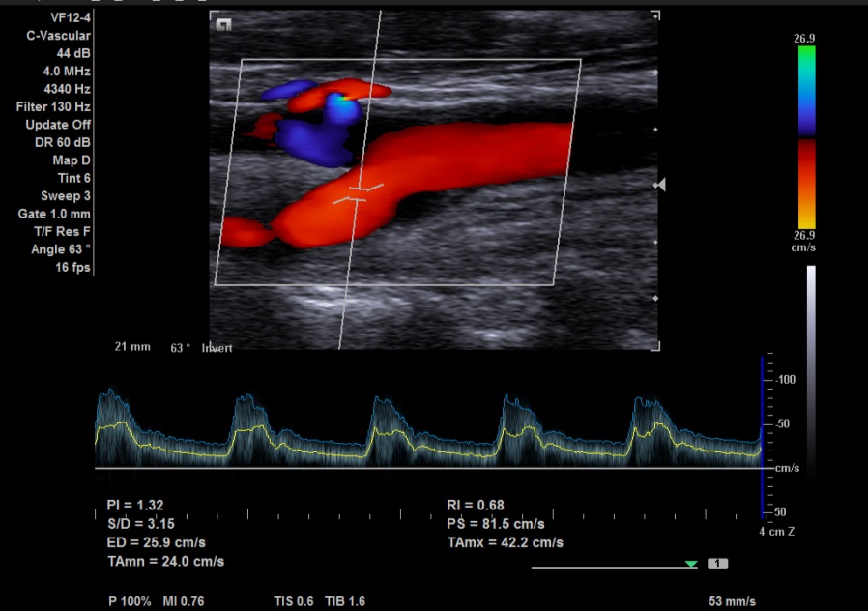Click the Invert label under the image

(217, 348)
